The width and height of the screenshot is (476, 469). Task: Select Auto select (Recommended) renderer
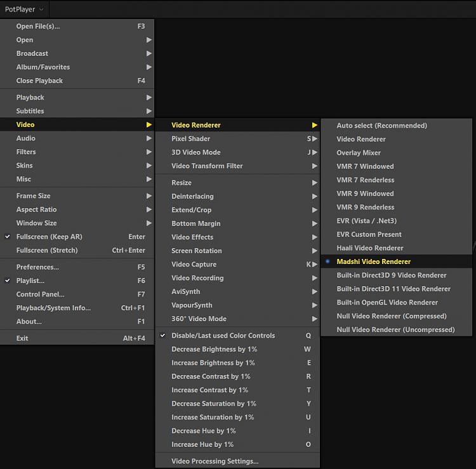pos(397,126)
